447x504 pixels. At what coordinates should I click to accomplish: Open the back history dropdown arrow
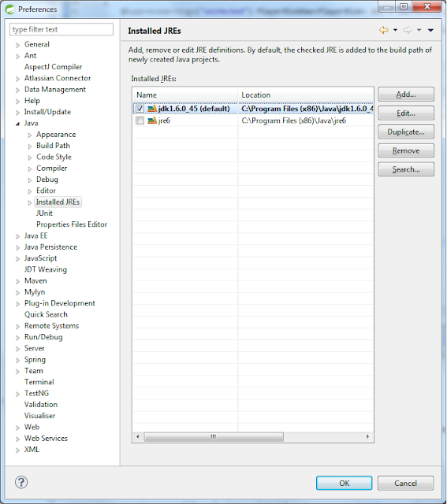click(x=395, y=30)
